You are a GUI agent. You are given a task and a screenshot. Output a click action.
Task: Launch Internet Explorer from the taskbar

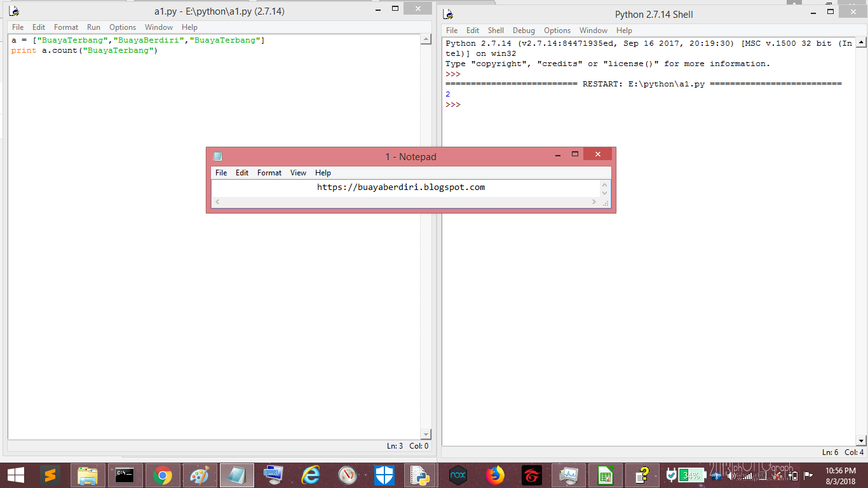tap(310, 475)
